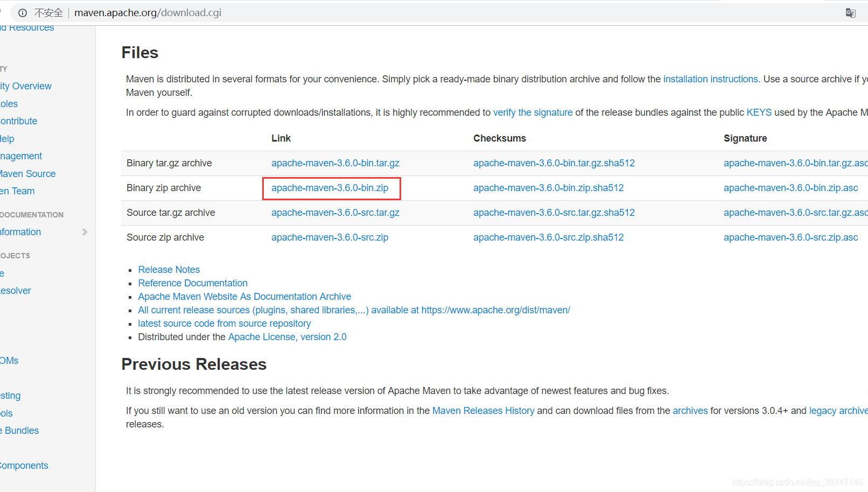Open Apache Maven Website As Documentation Archive
Viewport: 868px width, 492px height.
click(x=244, y=297)
